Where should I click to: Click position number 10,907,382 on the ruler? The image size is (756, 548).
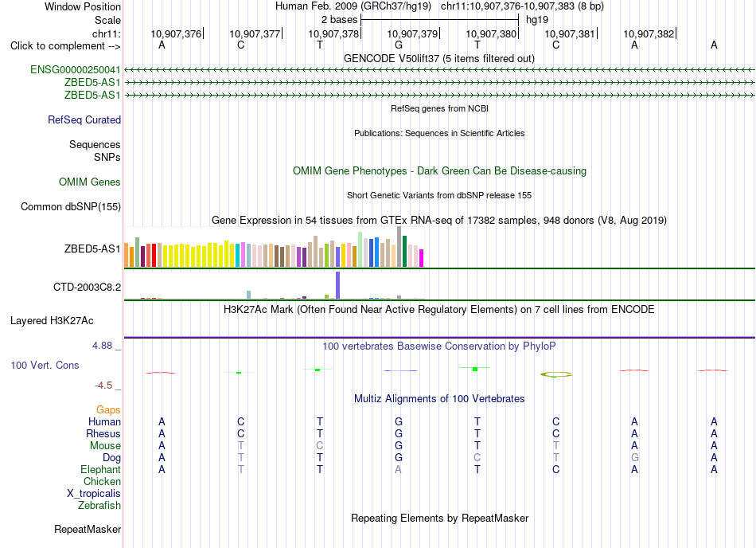point(649,33)
